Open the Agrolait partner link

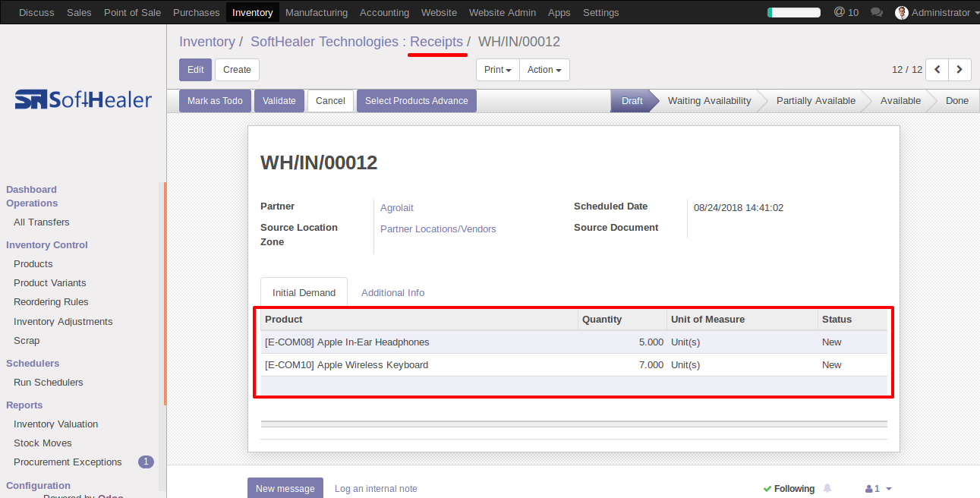(397, 208)
